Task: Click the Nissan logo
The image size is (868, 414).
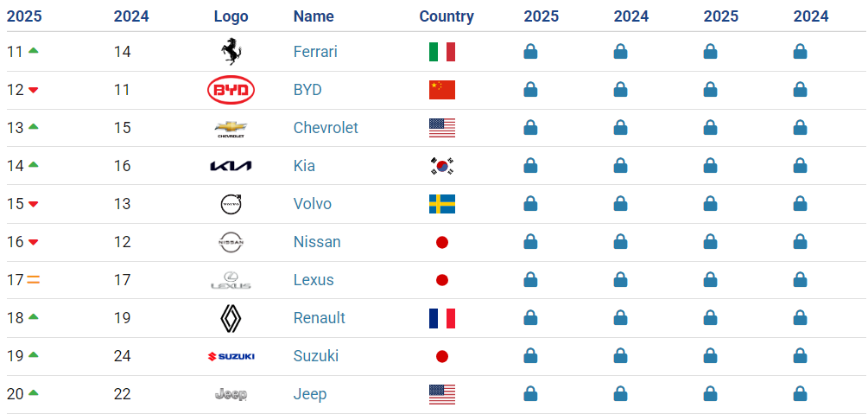Action: [231, 242]
